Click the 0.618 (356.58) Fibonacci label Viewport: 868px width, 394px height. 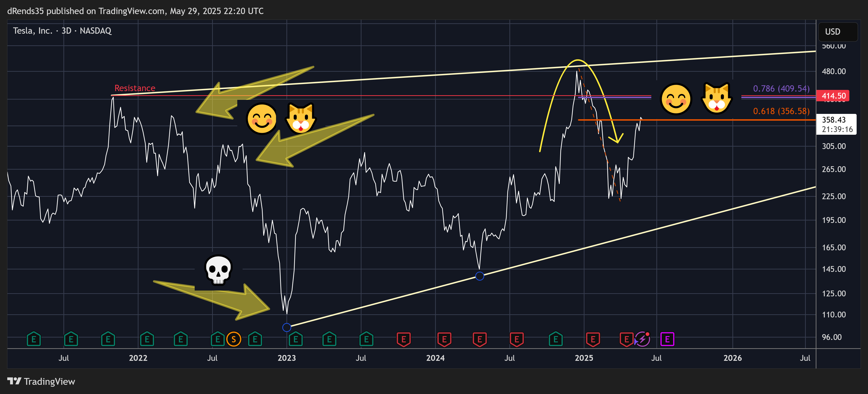point(781,111)
